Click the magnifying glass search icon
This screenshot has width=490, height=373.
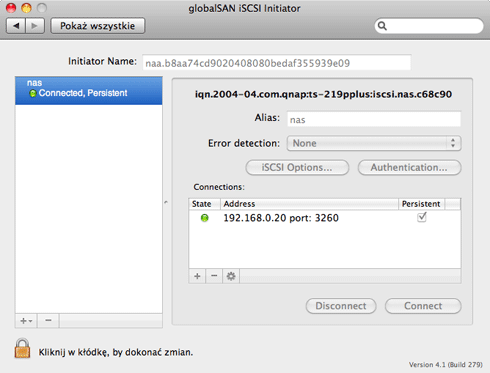pyautogui.click(x=382, y=26)
